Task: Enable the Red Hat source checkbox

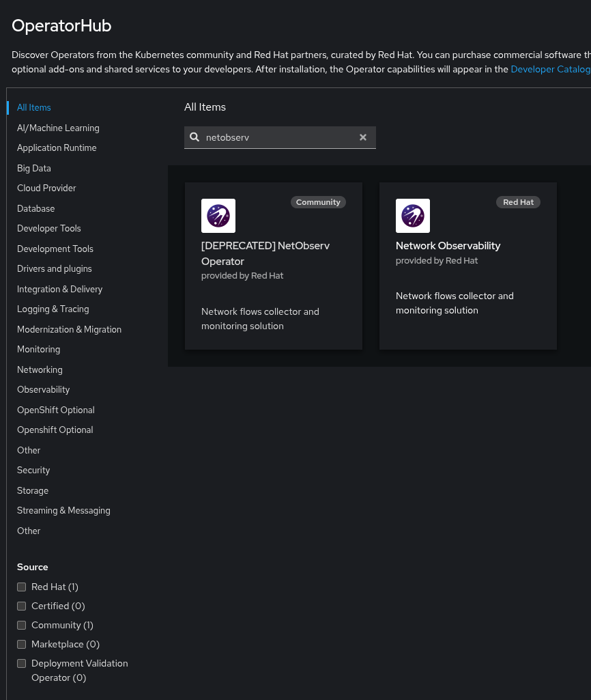Action: [22, 587]
